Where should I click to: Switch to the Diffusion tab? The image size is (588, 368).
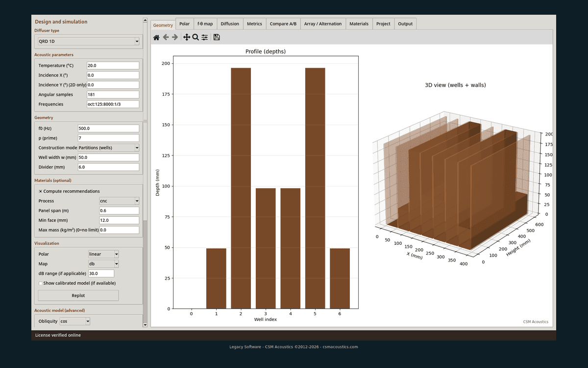click(230, 24)
